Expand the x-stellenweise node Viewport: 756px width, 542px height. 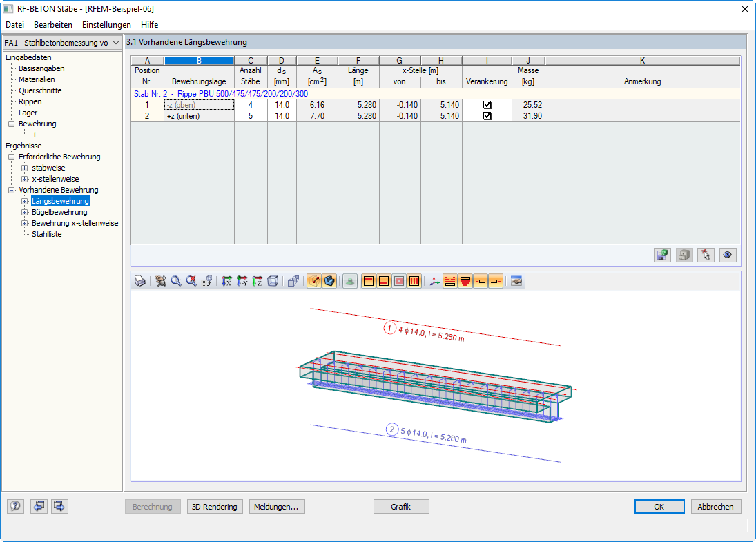click(25, 180)
